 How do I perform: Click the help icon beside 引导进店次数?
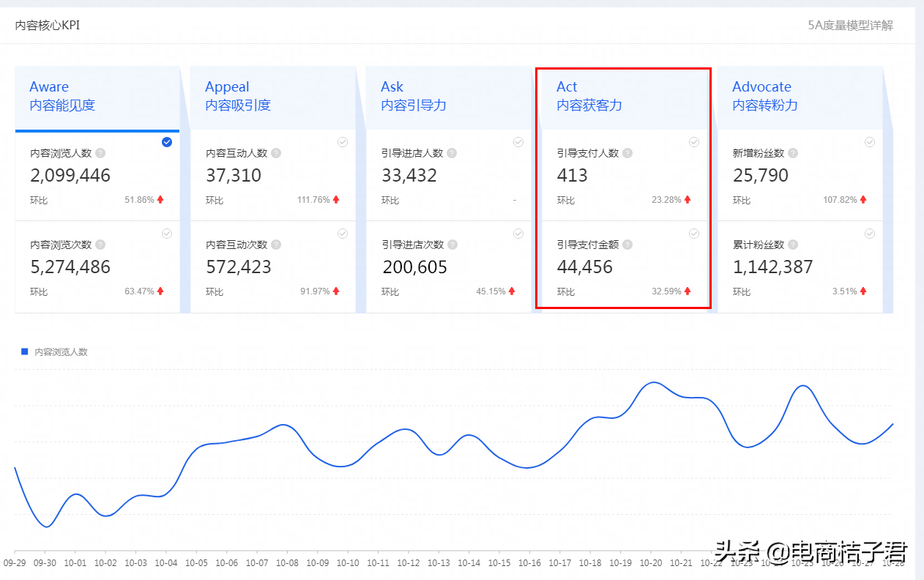pyautogui.click(x=451, y=244)
